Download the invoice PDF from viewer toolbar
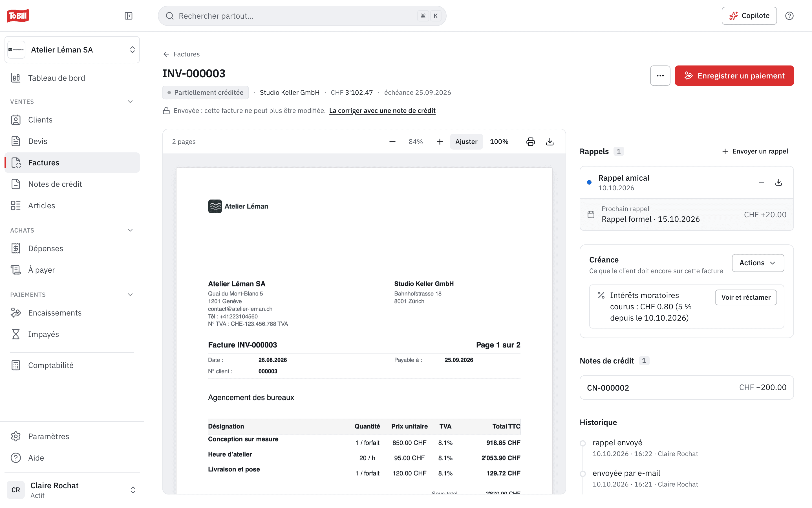 (x=550, y=141)
